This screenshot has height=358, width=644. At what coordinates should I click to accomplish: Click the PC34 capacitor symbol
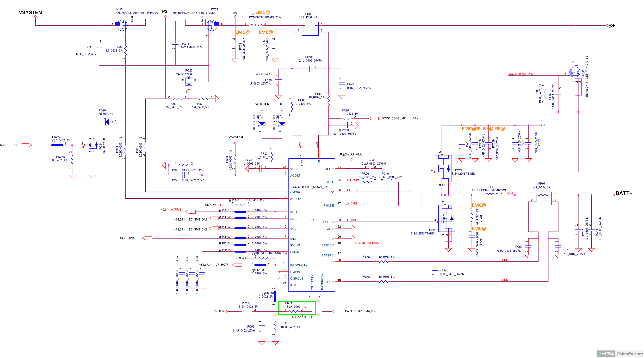tap(310, 68)
